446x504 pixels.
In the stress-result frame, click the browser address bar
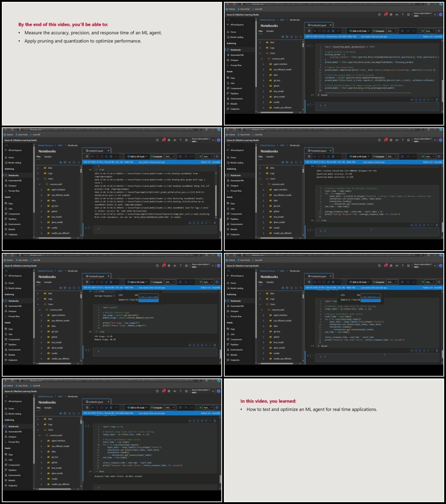(110, 381)
